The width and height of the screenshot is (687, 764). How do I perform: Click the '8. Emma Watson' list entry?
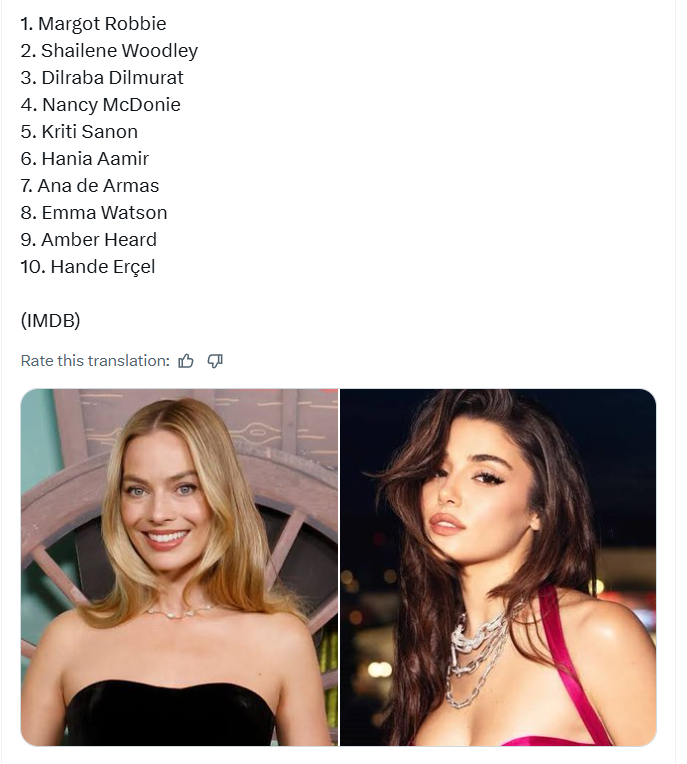[94, 212]
